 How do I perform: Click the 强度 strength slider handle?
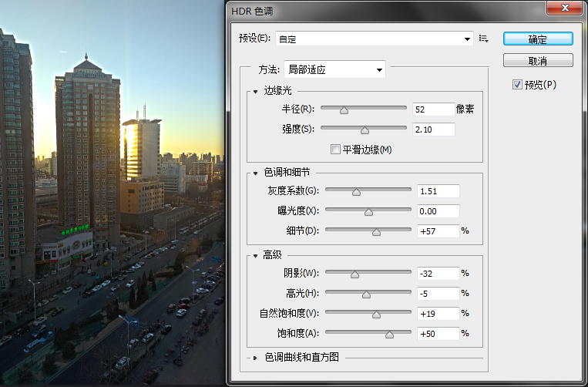pos(365,130)
